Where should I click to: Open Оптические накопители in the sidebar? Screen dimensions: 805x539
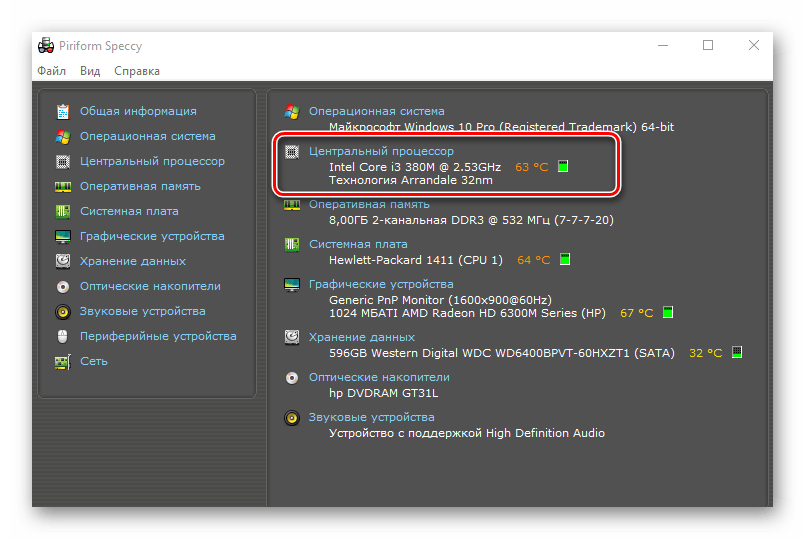pos(150,286)
